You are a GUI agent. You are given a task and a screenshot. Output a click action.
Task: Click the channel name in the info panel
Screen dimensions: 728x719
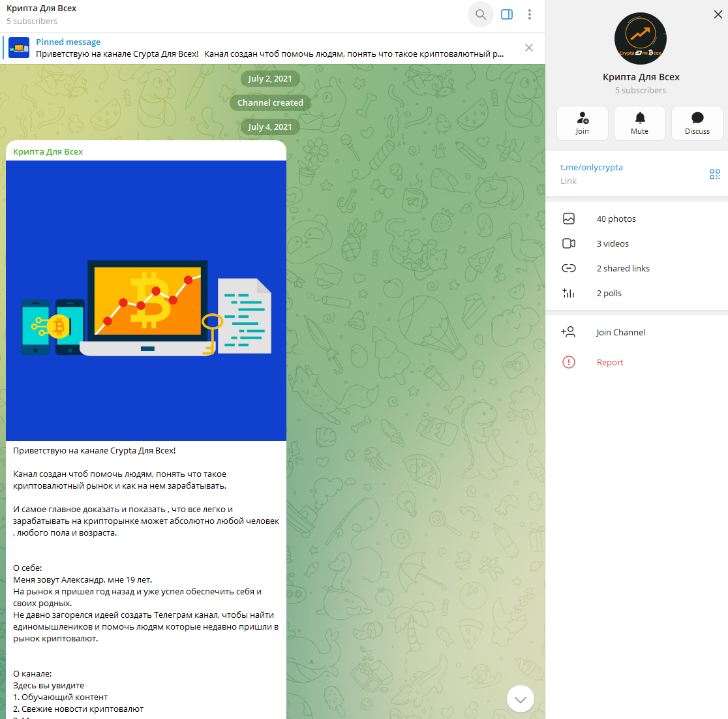[x=641, y=77]
